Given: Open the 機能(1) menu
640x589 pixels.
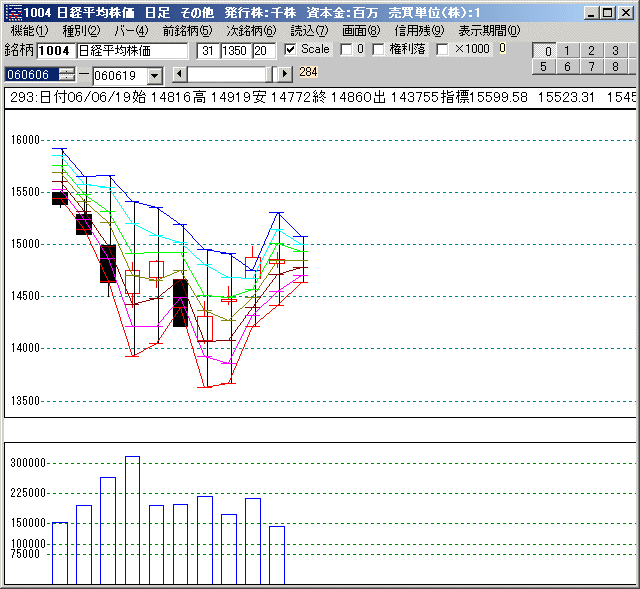Looking at the screenshot, I should tap(29, 31).
